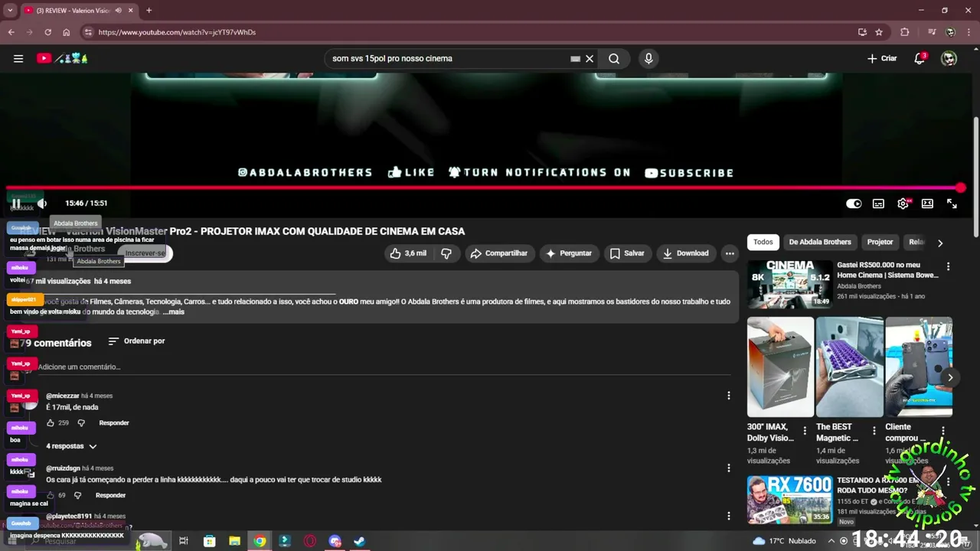Open Gastei R$500.000 home cinema video

pos(789,283)
